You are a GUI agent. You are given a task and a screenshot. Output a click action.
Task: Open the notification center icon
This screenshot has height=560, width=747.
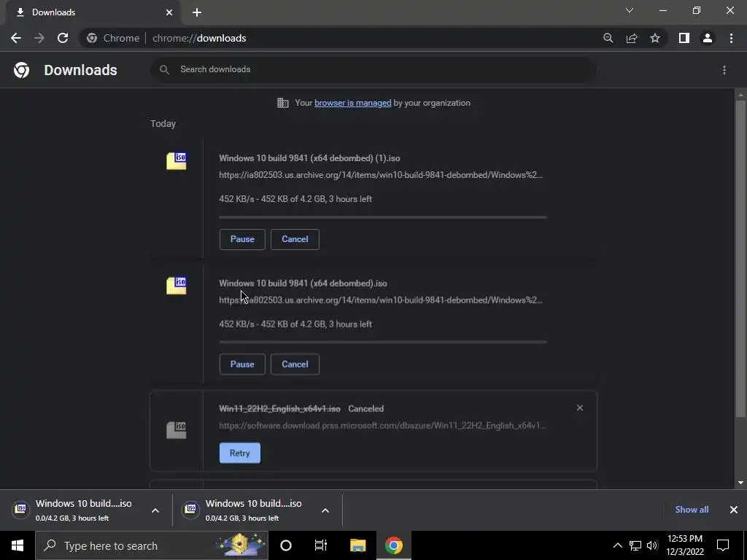coord(723,545)
